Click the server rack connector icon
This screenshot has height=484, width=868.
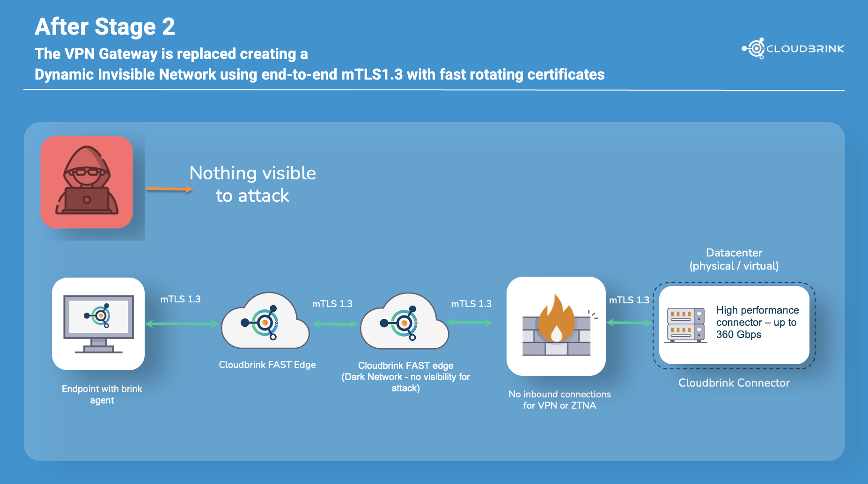686,325
